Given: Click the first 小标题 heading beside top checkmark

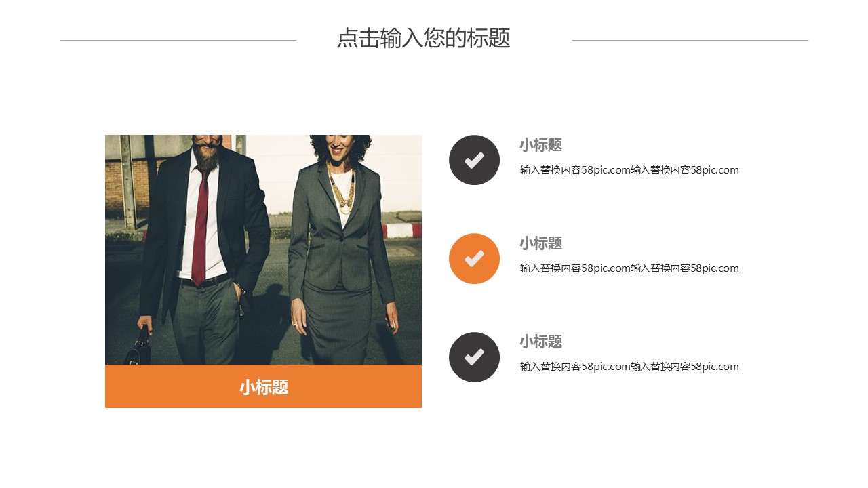Looking at the screenshot, I should pos(541,145).
